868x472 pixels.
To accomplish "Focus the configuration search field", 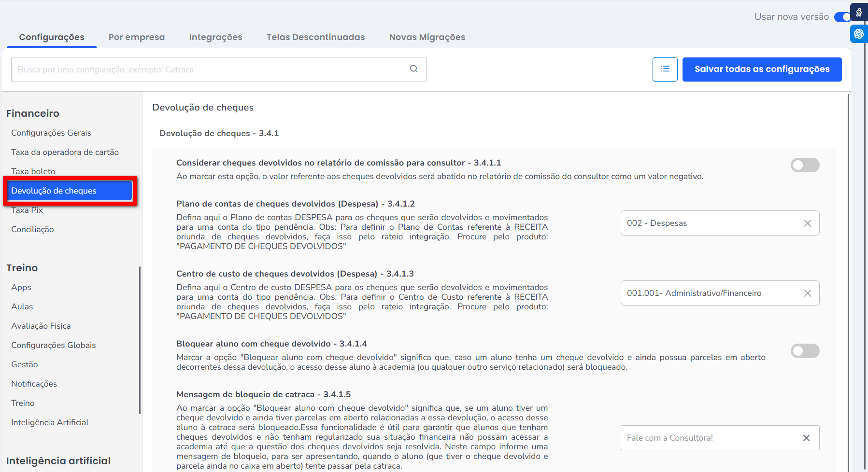I will (208, 69).
